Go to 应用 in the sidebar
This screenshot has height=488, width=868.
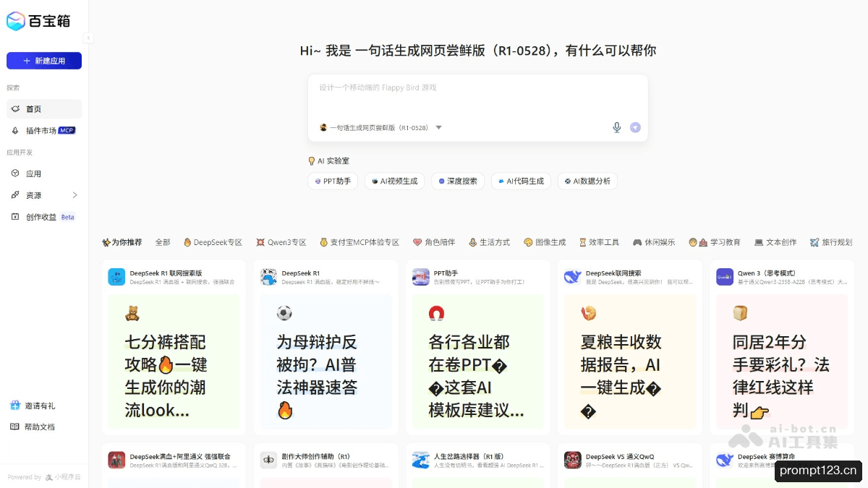click(44, 174)
